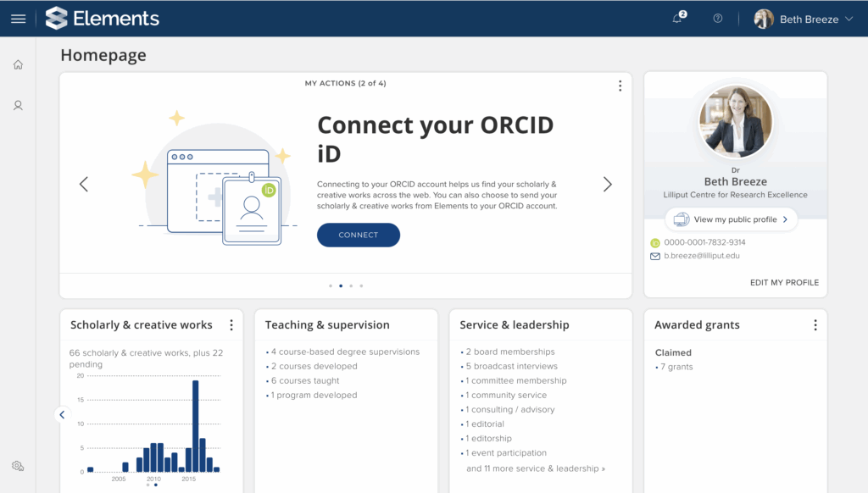Select the second carousel pagination dot

(x=340, y=286)
